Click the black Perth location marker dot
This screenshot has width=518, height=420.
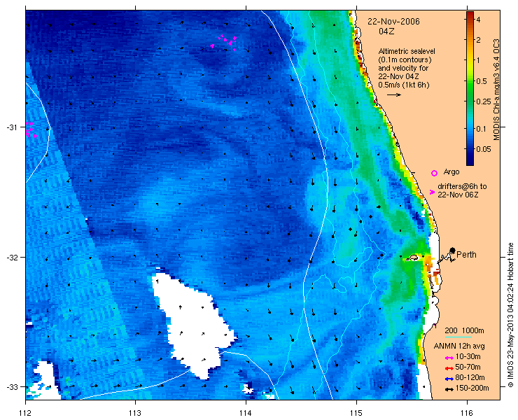pos(453,251)
